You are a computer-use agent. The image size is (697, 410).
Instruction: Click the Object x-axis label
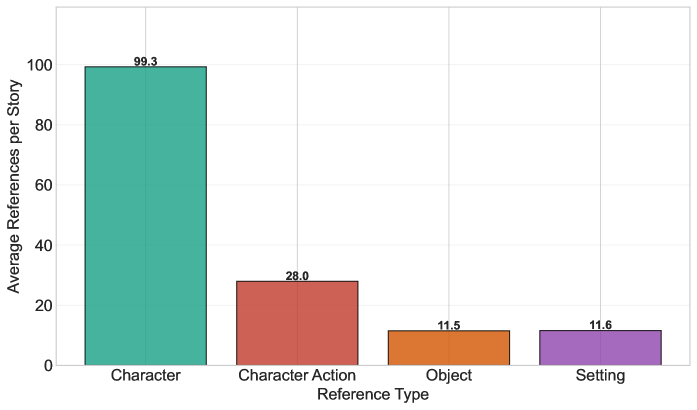coord(449,376)
